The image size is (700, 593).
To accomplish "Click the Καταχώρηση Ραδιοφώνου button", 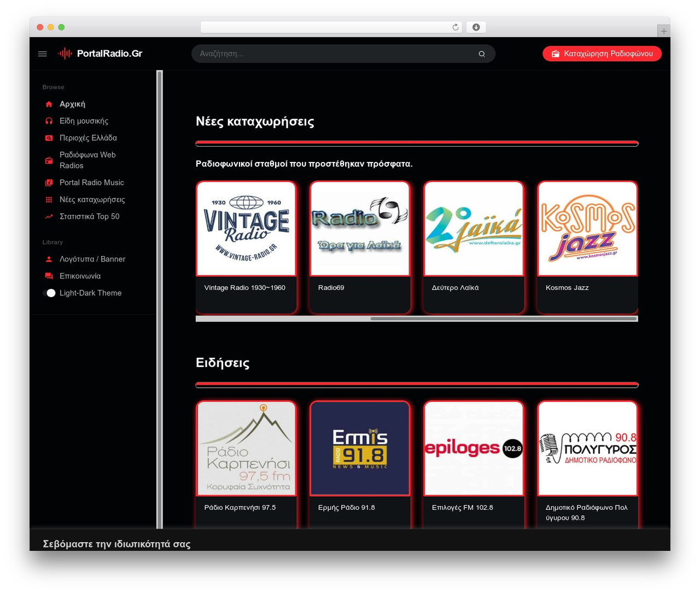I will 602,54.
